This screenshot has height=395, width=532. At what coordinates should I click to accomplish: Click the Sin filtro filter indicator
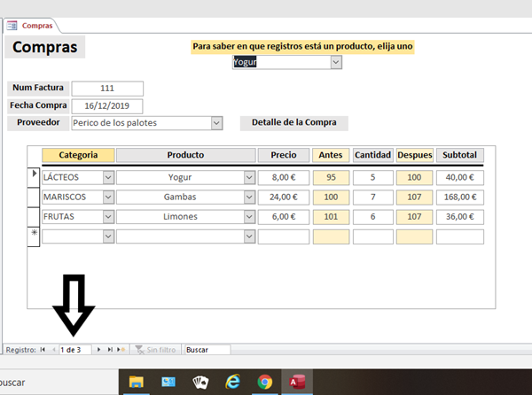(155, 350)
